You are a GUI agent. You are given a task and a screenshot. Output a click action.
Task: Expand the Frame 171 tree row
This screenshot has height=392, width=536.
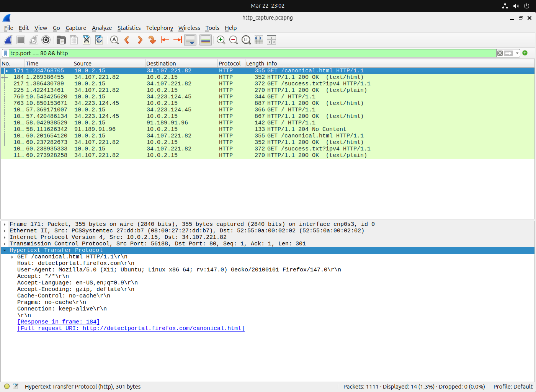pos(5,224)
